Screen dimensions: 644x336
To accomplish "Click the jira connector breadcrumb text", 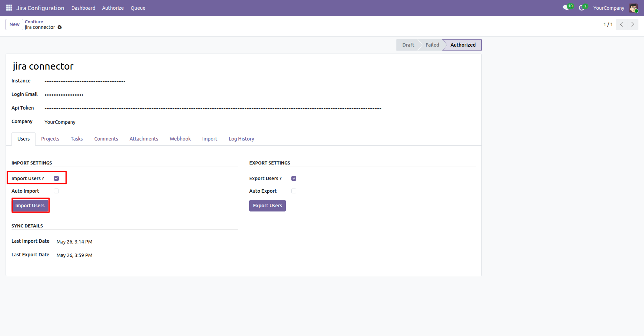I will tap(40, 27).
